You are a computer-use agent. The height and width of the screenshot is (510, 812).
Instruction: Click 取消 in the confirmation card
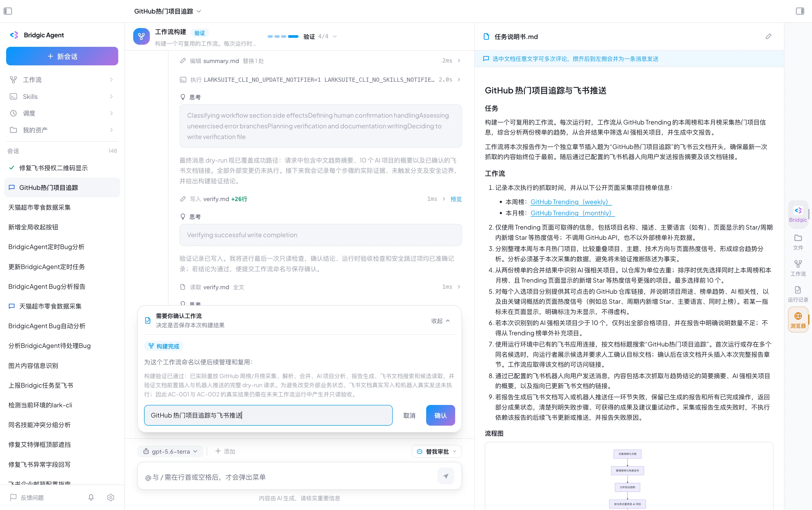click(409, 416)
